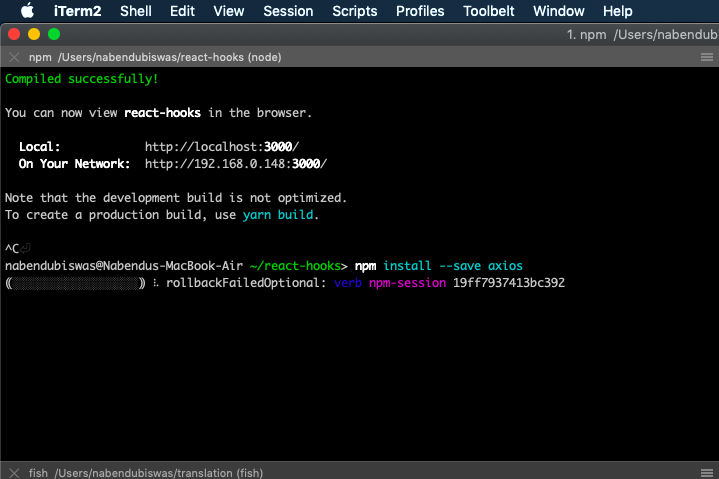Click the 'axios' package name
Viewport: 719px width, 479px height.
coord(505,266)
